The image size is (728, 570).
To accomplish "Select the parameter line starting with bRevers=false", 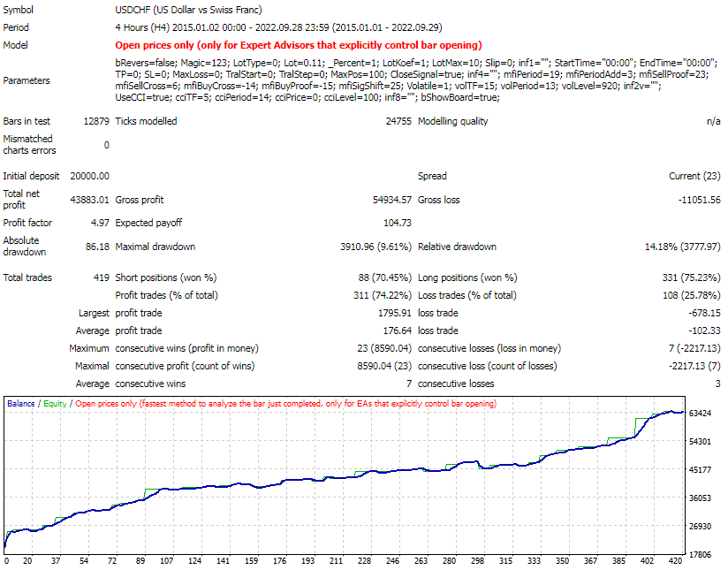I will coord(416,63).
